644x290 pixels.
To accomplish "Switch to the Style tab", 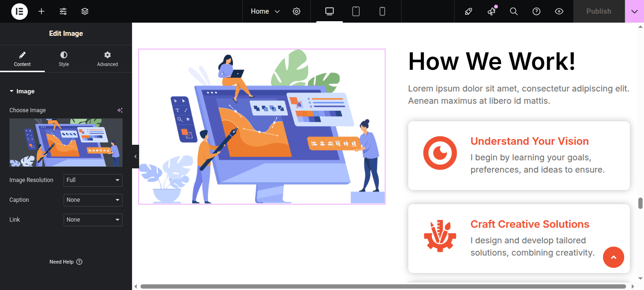I will pos(64,59).
